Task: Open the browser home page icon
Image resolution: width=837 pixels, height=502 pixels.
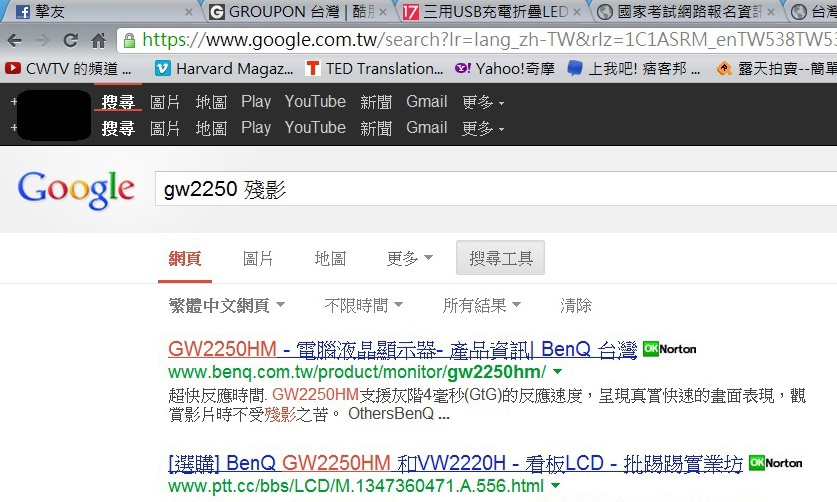Action: (98, 40)
